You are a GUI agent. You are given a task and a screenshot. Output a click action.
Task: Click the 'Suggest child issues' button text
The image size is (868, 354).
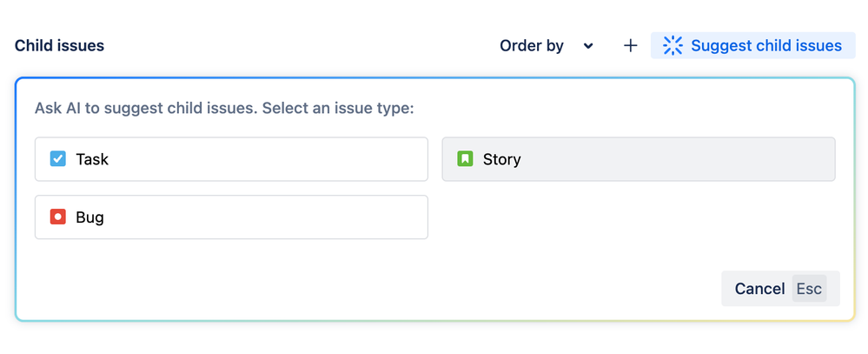[766, 46]
